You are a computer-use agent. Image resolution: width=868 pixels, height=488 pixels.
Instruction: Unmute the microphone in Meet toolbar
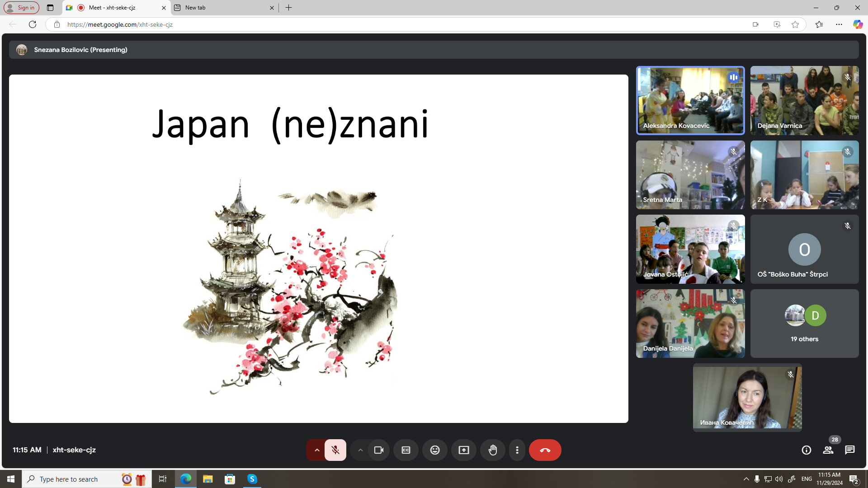pyautogui.click(x=335, y=450)
